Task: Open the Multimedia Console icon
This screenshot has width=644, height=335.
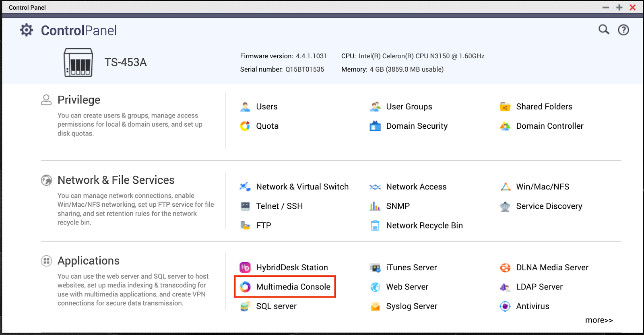Action: tap(245, 287)
